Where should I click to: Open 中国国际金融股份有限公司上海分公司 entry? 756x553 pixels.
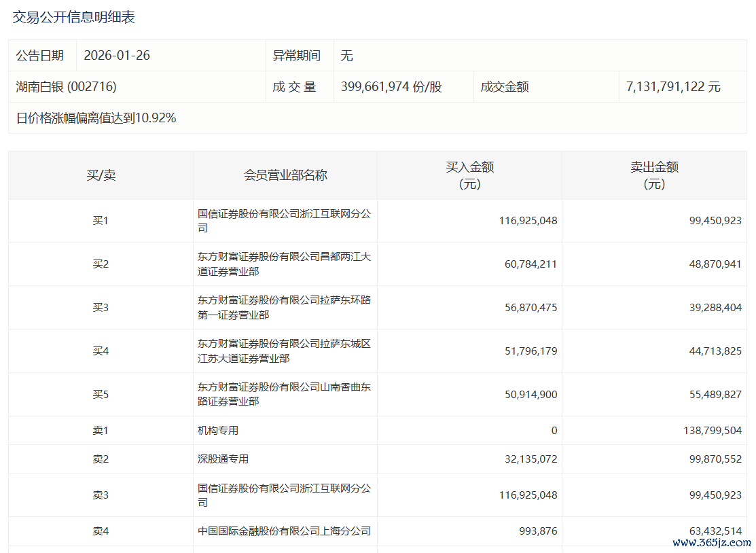pyautogui.click(x=284, y=531)
